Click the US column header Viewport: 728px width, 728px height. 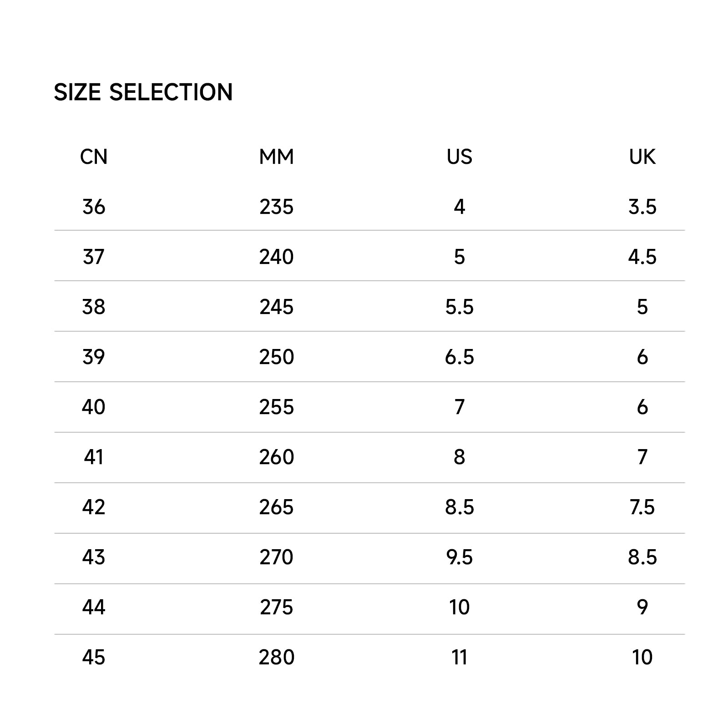tap(460, 157)
